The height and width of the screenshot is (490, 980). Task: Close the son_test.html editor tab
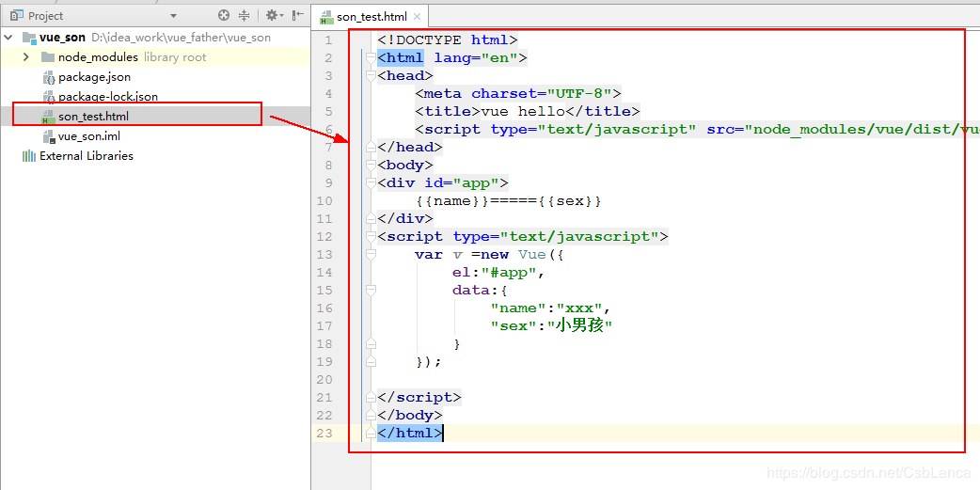418,17
